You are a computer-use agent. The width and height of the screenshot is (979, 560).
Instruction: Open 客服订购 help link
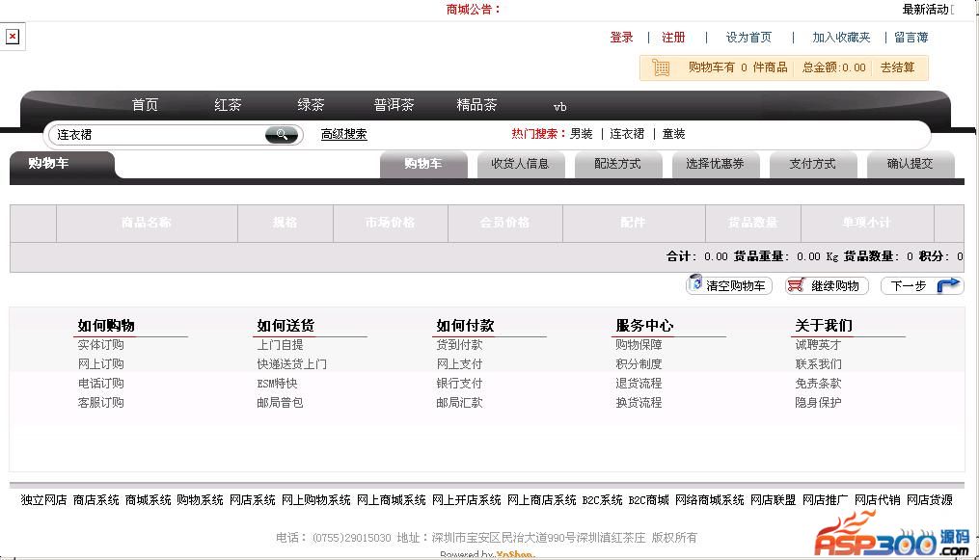click(x=100, y=403)
